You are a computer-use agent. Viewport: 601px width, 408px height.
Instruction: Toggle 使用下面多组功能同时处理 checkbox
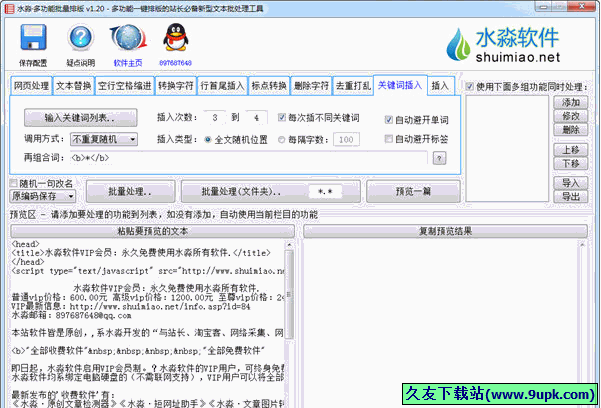[x=469, y=87]
